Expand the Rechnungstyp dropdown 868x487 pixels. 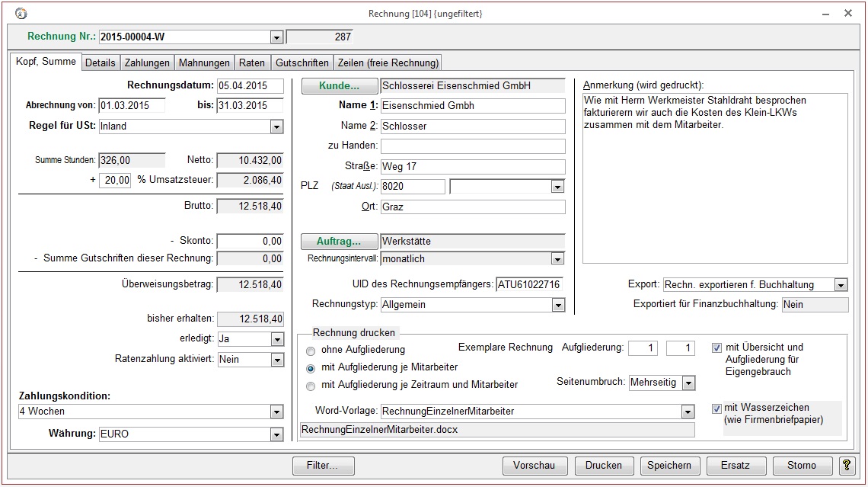[558, 305]
